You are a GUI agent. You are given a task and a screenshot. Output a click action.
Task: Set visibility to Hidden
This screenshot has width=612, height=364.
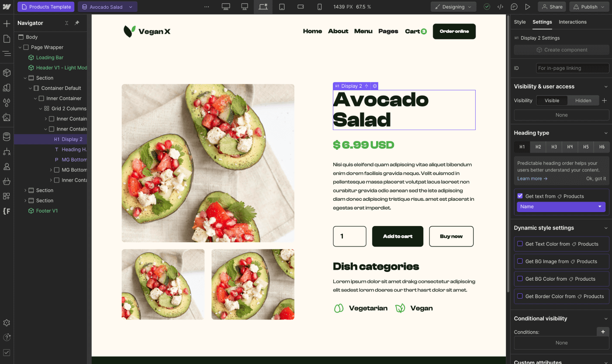583,100
